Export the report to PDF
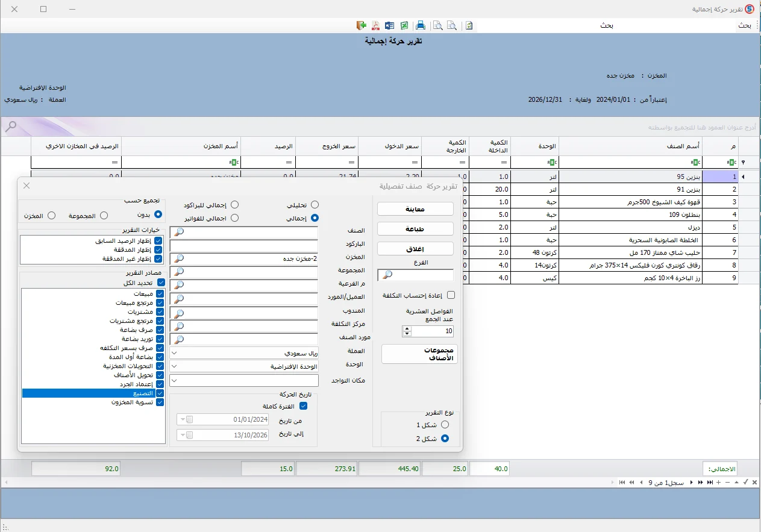 [x=375, y=25]
